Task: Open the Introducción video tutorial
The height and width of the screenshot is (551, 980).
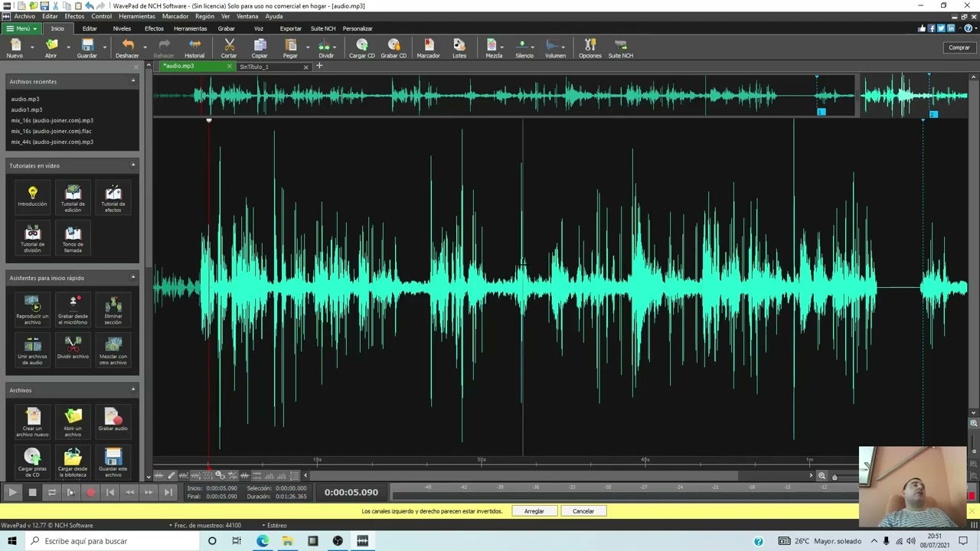Action: pos(32,196)
